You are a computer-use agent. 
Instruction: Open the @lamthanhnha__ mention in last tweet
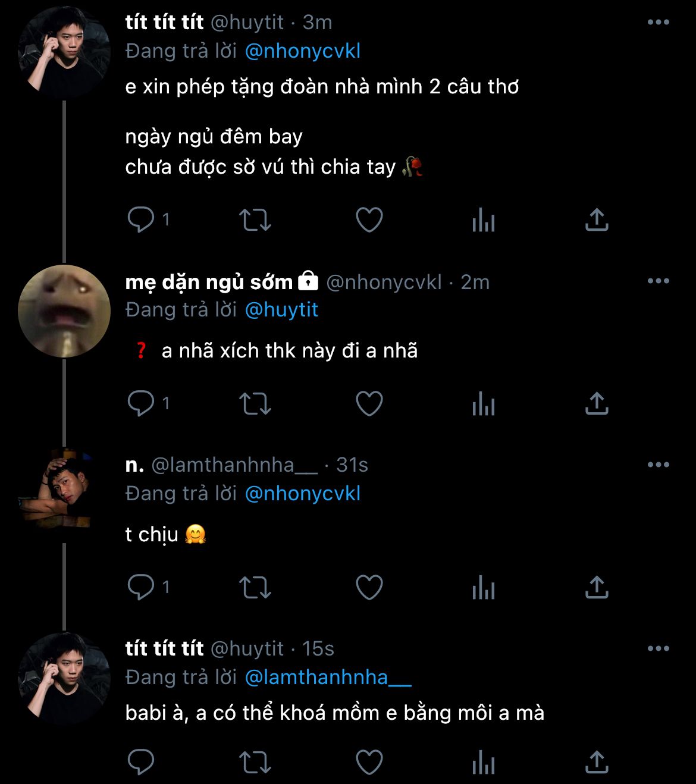click(328, 678)
